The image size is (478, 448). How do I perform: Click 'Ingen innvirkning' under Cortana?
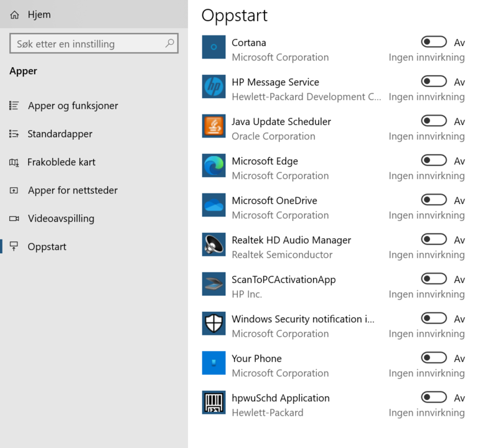pos(426,58)
